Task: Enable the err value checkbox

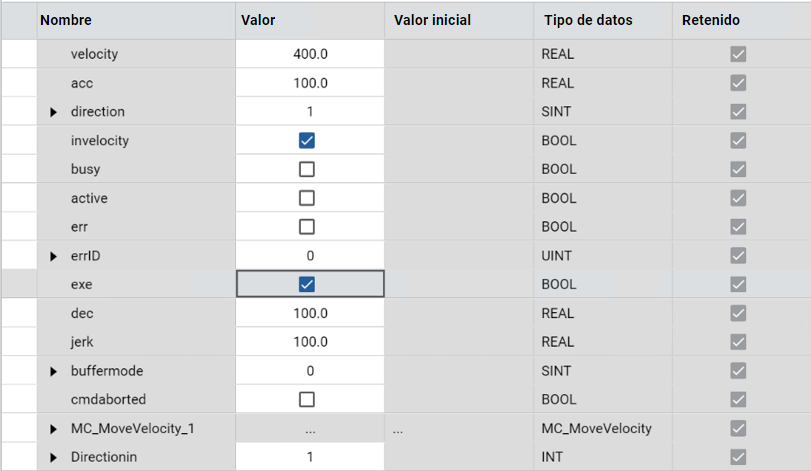Action: [x=307, y=226]
